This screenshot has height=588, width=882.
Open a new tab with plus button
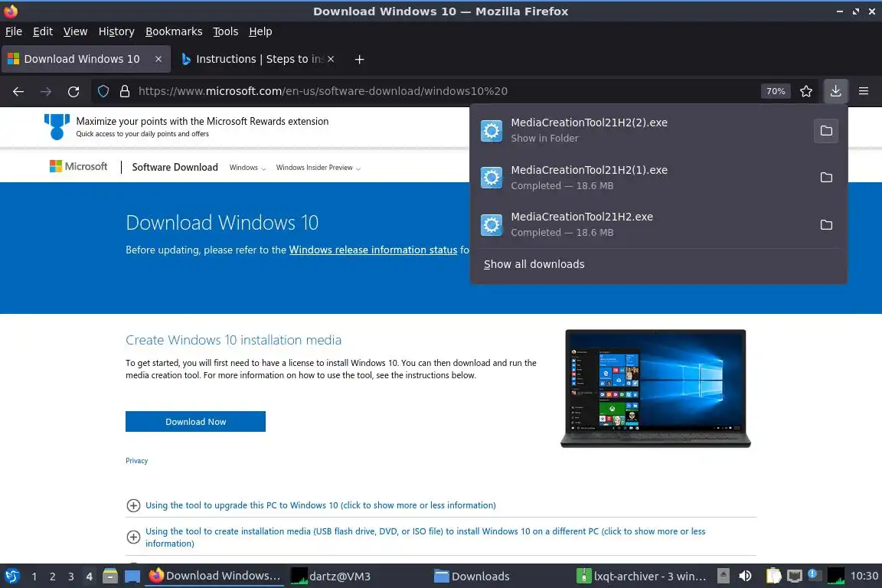point(359,59)
